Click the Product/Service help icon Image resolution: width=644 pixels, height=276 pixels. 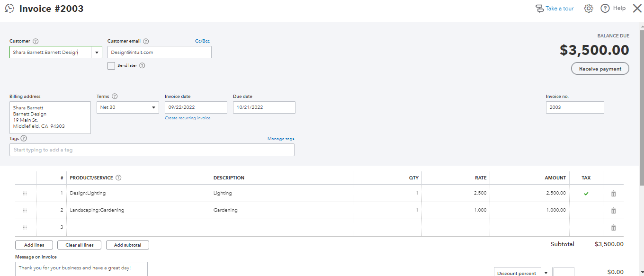coord(118,178)
